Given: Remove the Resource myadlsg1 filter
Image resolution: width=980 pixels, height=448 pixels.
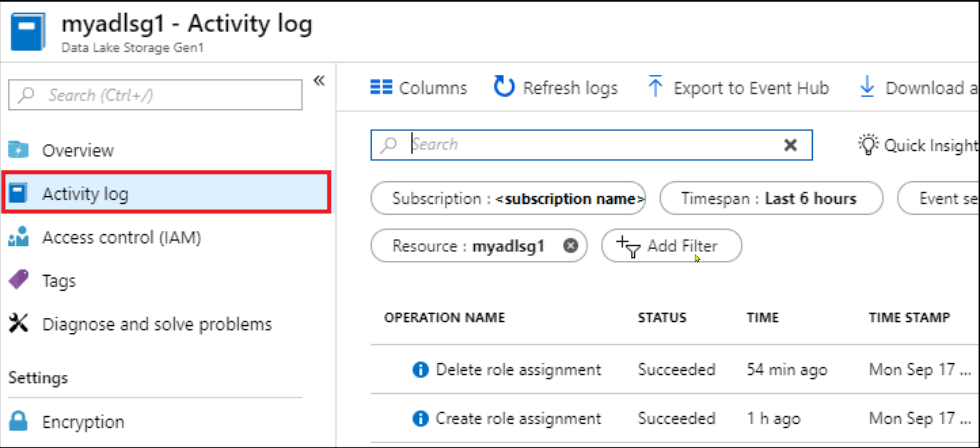Looking at the screenshot, I should coord(571,245).
